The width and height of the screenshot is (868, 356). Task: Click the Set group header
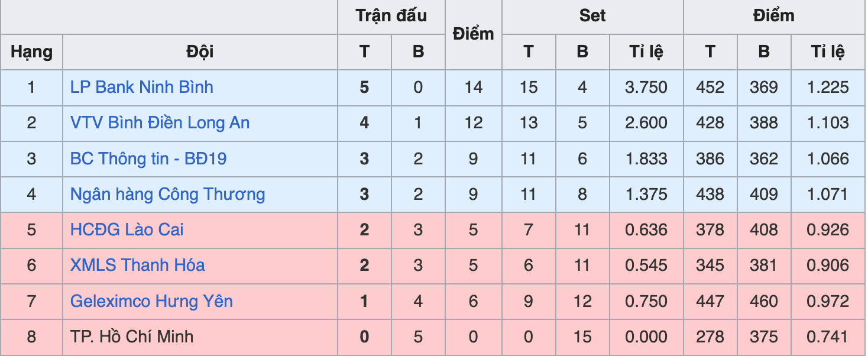592,17
